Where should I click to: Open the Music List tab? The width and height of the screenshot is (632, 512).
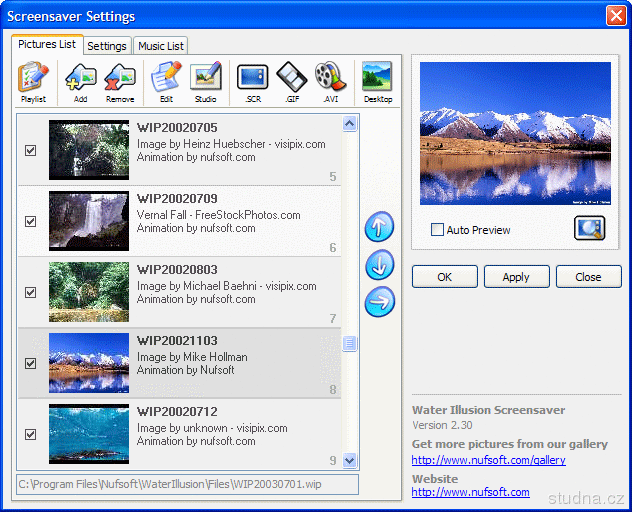pyautogui.click(x=160, y=46)
